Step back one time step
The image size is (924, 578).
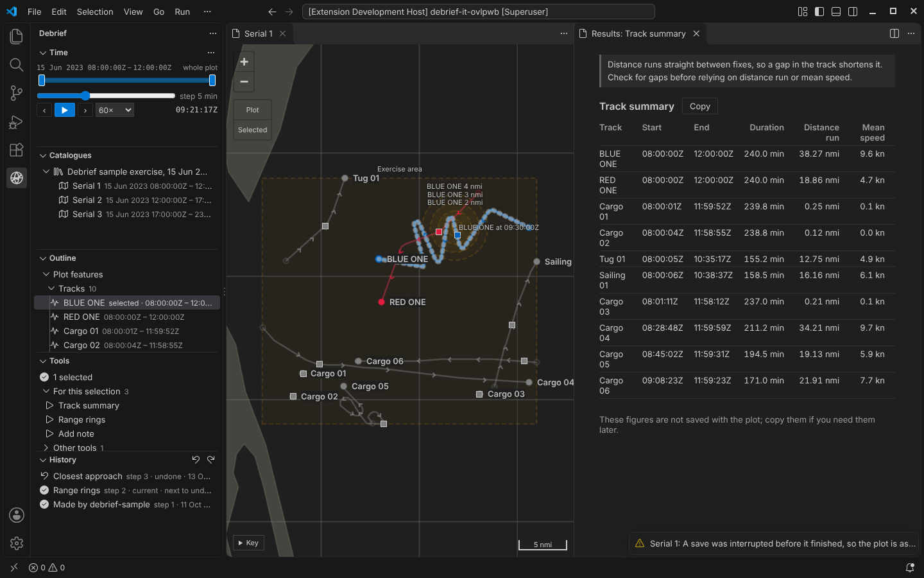(x=44, y=110)
